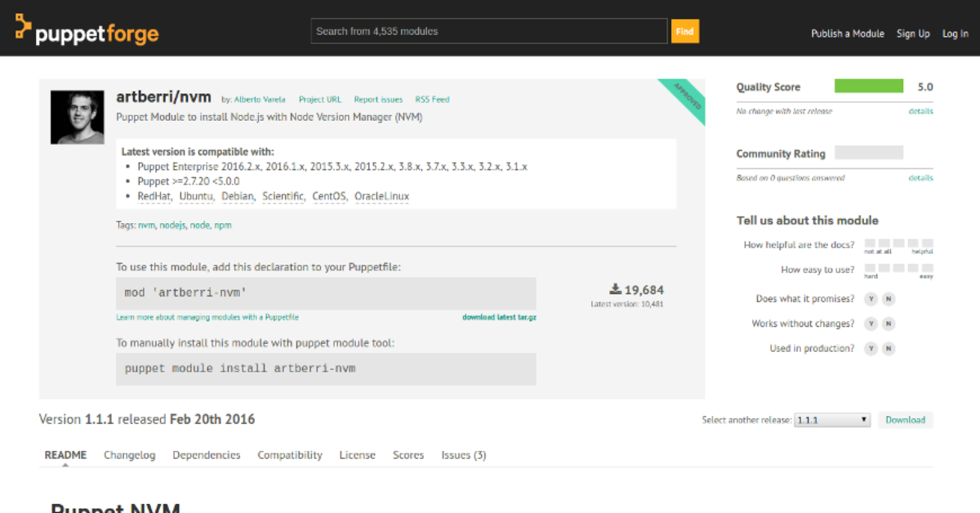The height and width of the screenshot is (513, 980).
Task: Click details next to Quality Score
Action: click(920, 111)
